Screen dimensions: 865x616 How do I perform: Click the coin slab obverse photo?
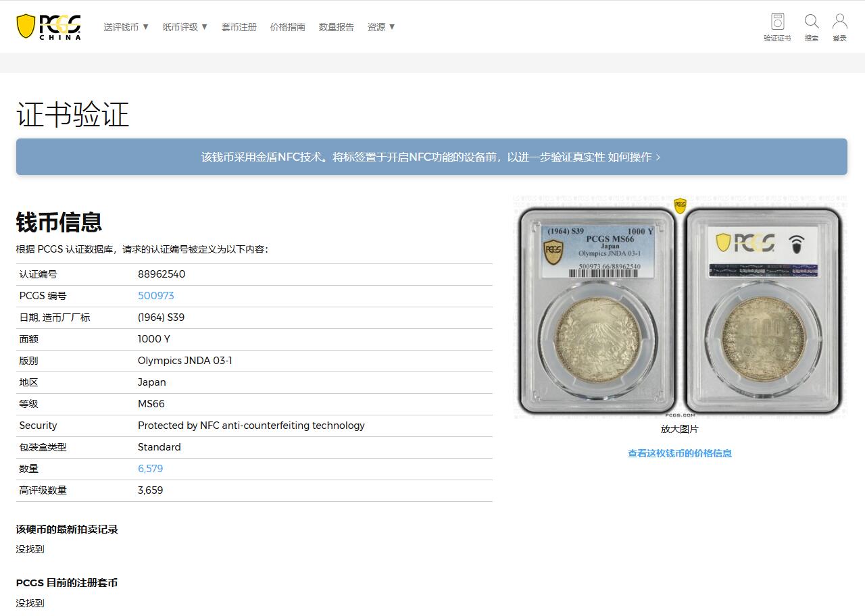tap(597, 311)
